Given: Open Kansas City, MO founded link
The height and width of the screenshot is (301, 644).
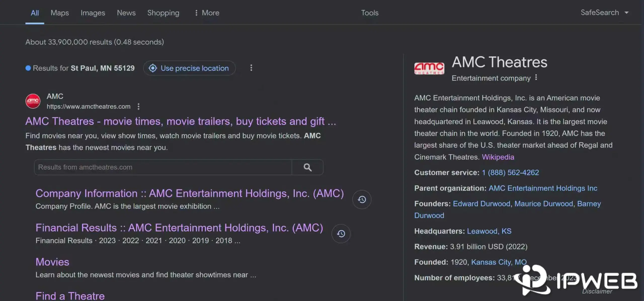Looking at the screenshot, I should [499, 262].
